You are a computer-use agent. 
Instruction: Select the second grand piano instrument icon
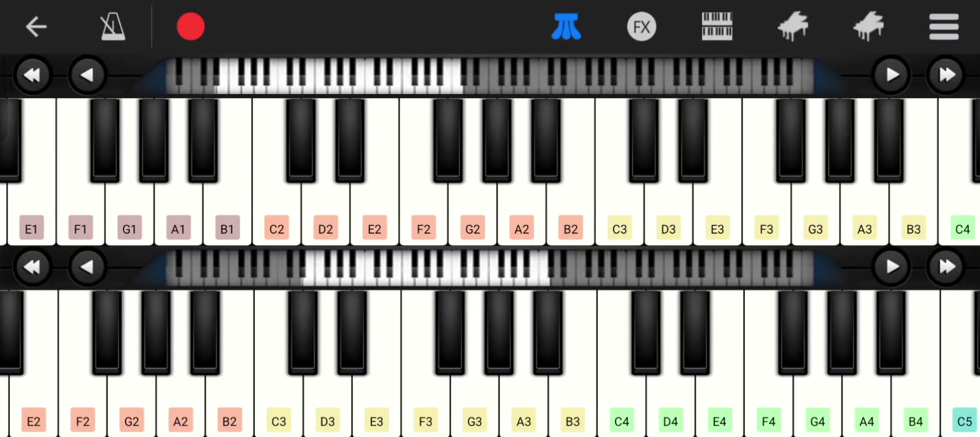(x=868, y=27)
